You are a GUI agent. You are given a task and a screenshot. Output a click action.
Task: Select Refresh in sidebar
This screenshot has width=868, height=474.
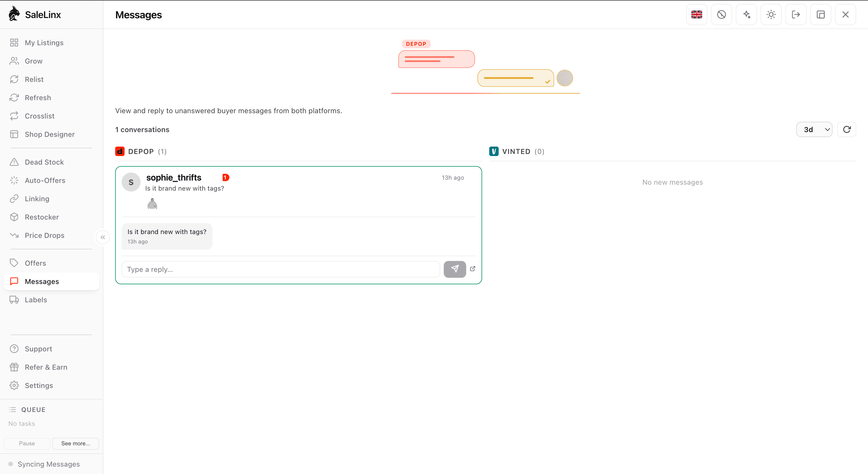point(51,98)
